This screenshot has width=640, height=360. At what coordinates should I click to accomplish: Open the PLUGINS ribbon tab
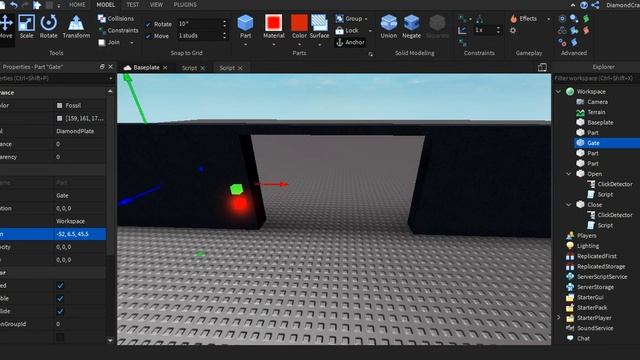[185, 5]
